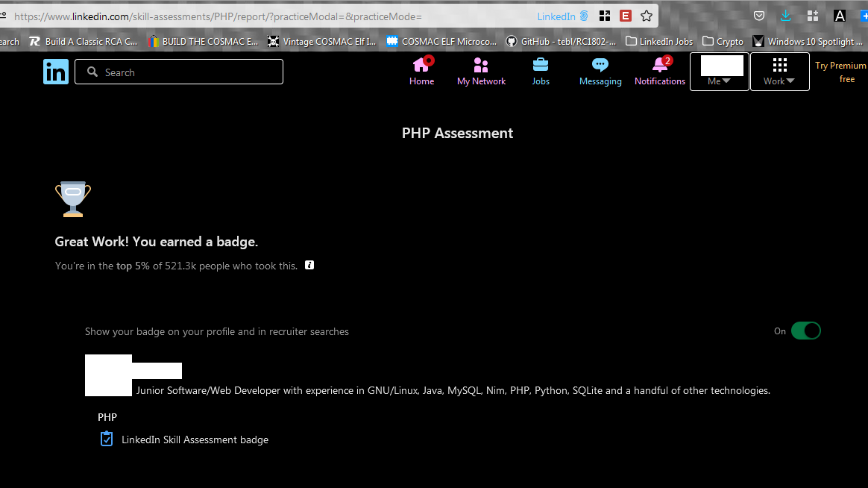Open the LinkedIn logo home link

point(56,72)
